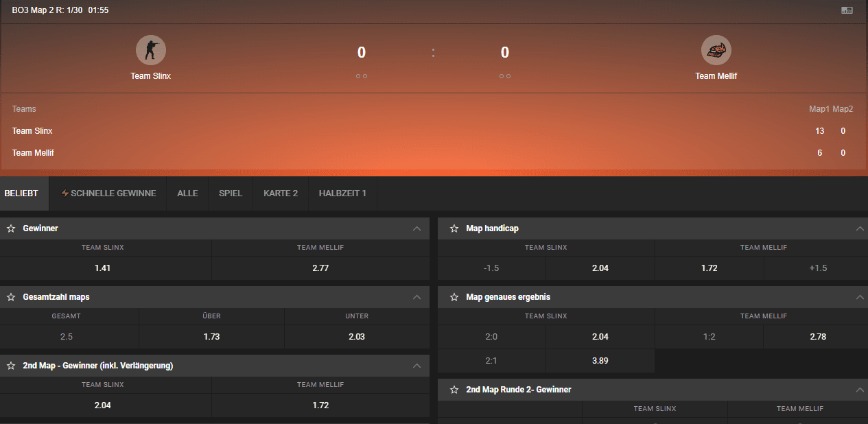This screenshot has height=424, width=868.
Task: Click Team Slinx Map1 score 13
Action: pyautogui.click(x=820, y=131)
